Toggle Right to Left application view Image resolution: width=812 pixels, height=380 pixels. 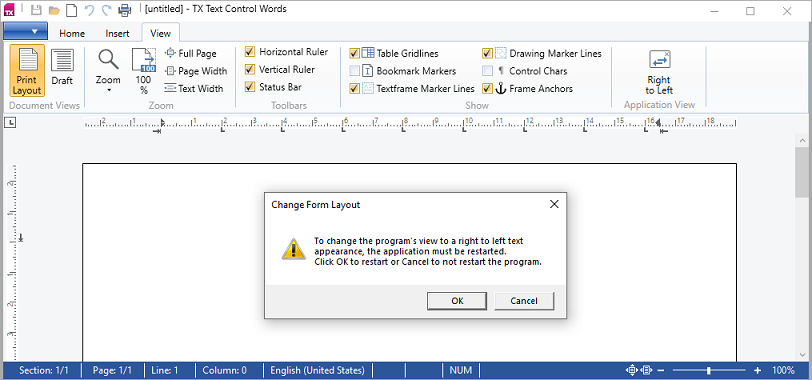pyautogui.click(x=659, y=72)
